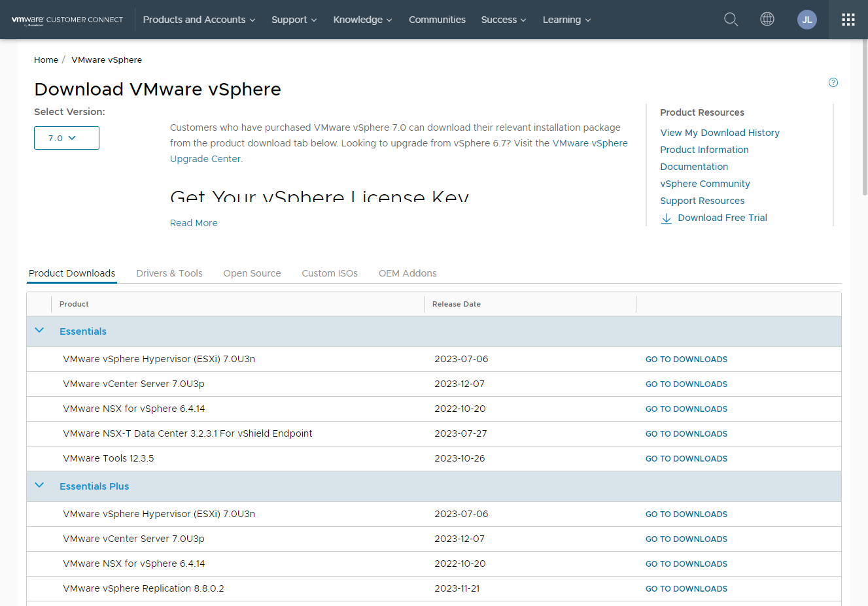
Task: Go to downloads for VMware Tools 12.3.5
Action: (x=686, y=459)
